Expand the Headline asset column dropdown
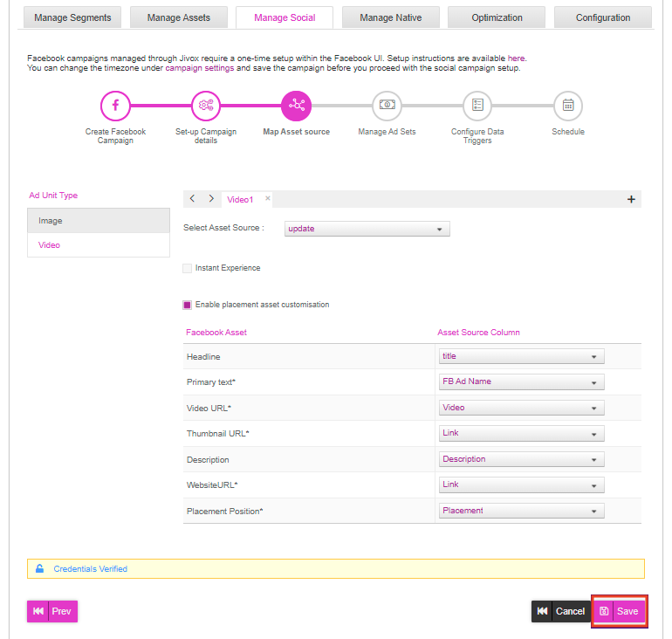 pos(522,356)
